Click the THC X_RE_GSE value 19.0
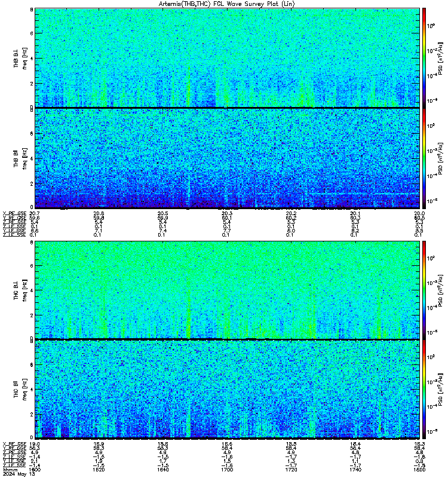The image size is (448, 478). [35, 444]
